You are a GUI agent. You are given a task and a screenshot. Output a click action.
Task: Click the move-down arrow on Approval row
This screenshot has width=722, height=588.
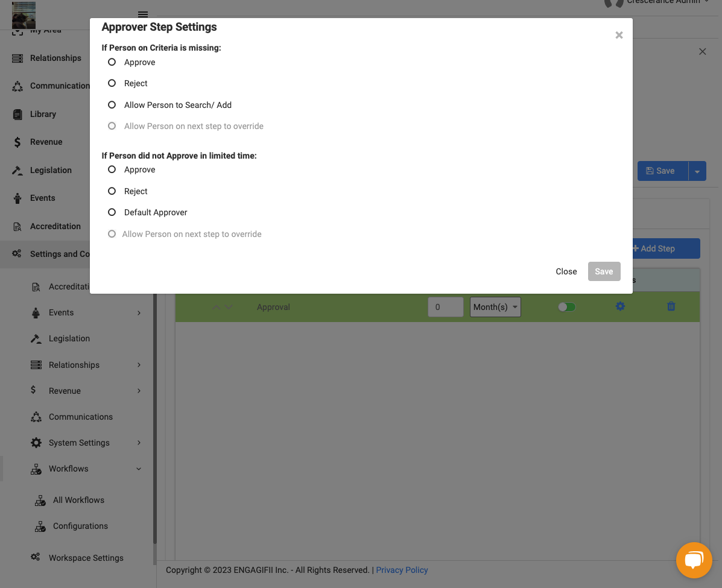click(229, 307)
